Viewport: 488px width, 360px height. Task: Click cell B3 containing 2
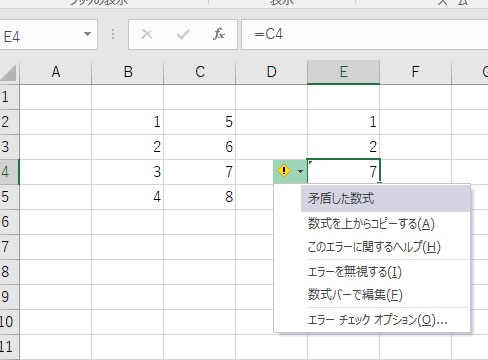[x=128, y=147]
